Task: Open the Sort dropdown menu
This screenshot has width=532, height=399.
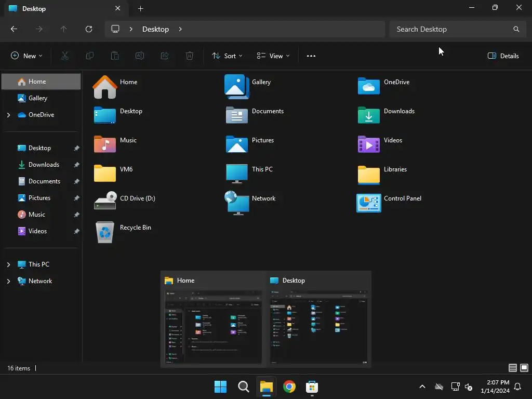Action: [x=227, y=56]
